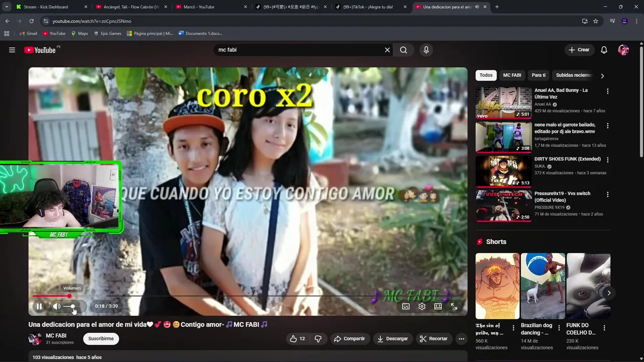Open MC FABI channel avatar

click(x=35, y=339)
